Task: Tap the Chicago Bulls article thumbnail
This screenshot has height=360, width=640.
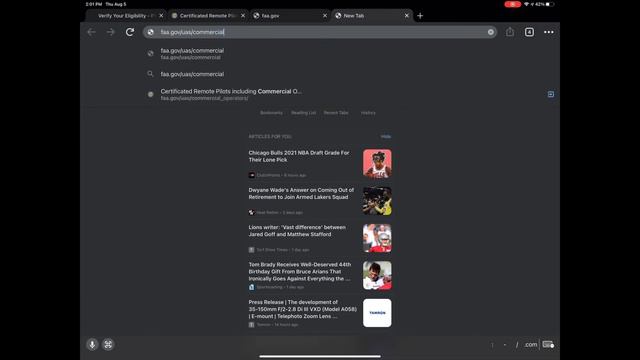Action: [x=377, y=163]
